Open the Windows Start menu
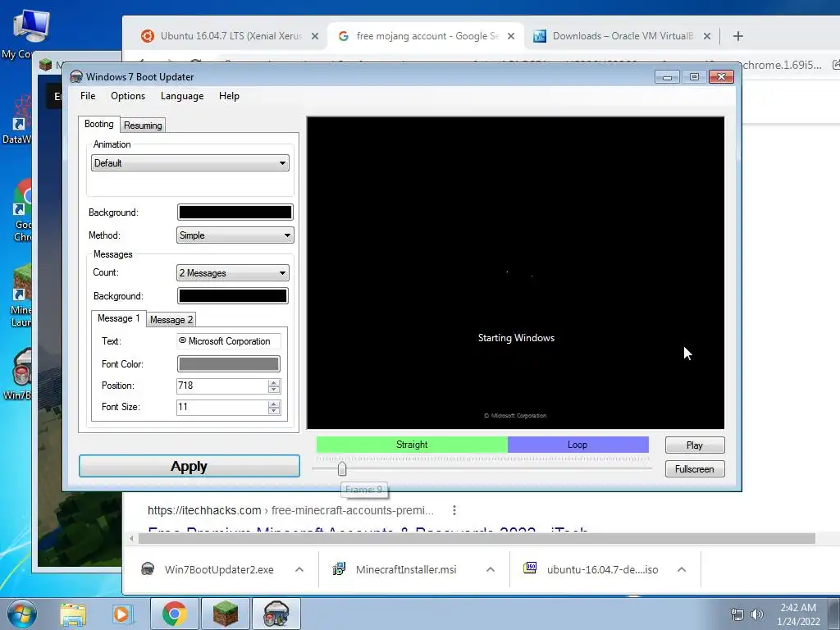 (22, 614)
